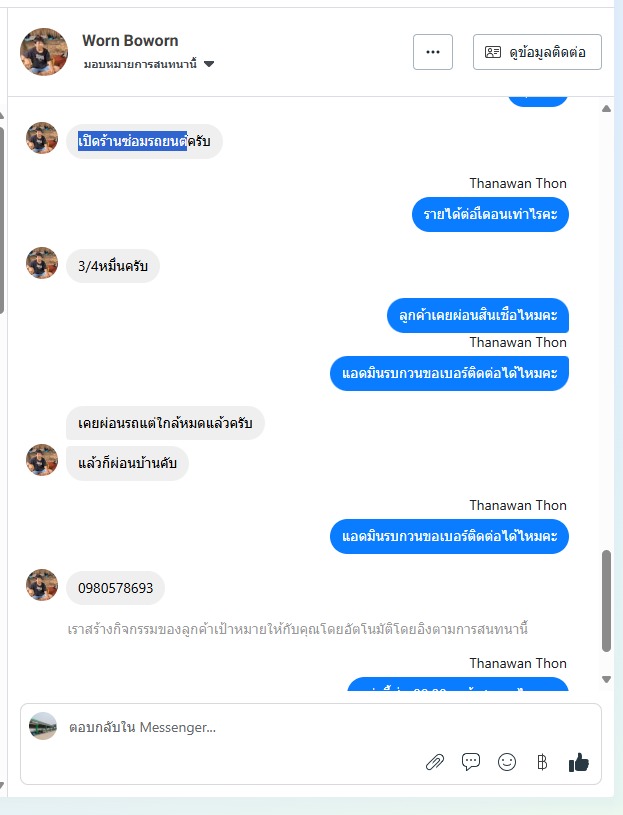Expand the มอบหมายการสนทนานี้ dropdown arrow
The height and width of the screenshot is (815, 623).
(209, 64)
